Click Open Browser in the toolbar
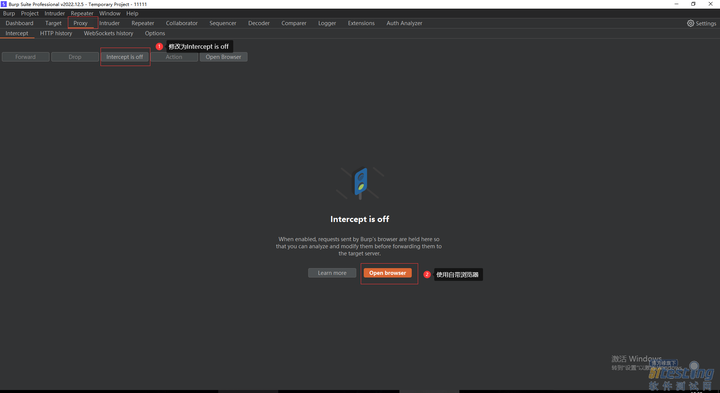 tap(224, 57)
